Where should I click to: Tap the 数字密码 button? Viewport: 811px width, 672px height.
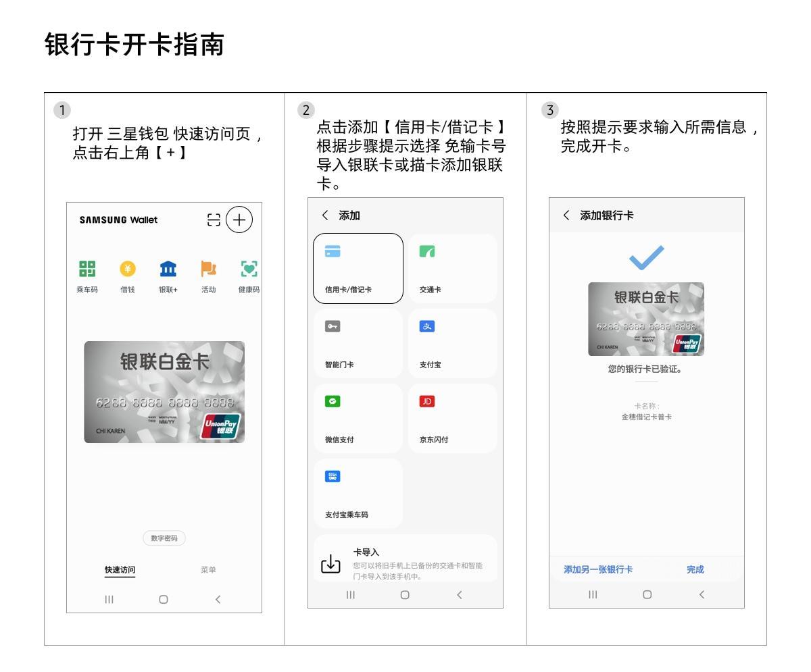164,538
